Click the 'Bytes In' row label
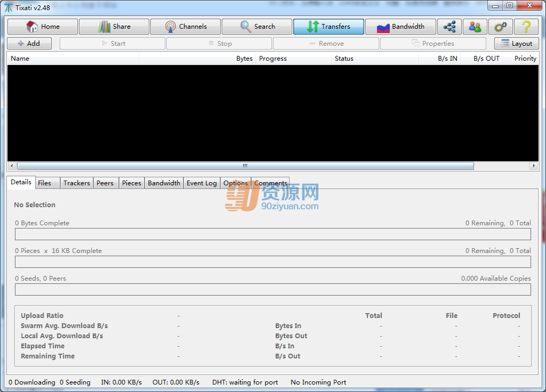Image resolution: width=546 pixels, height=392 pixels. point(288,326)
